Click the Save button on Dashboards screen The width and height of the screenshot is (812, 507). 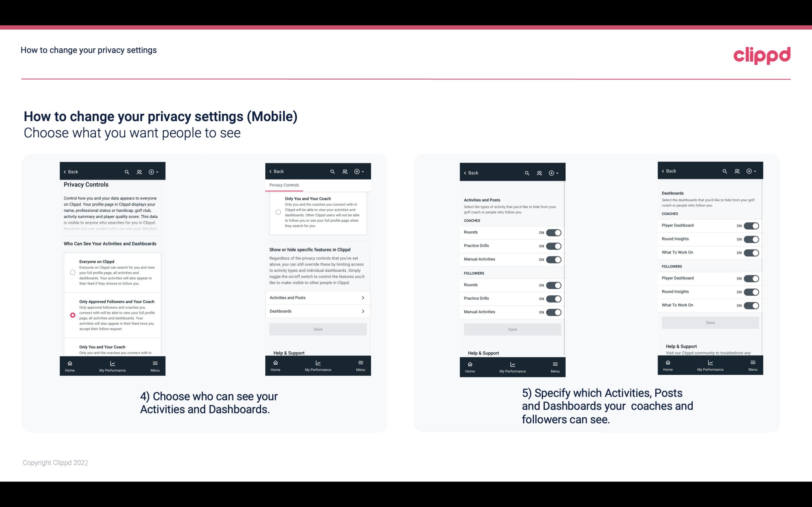pyautogui.click(x=710, y=323)
